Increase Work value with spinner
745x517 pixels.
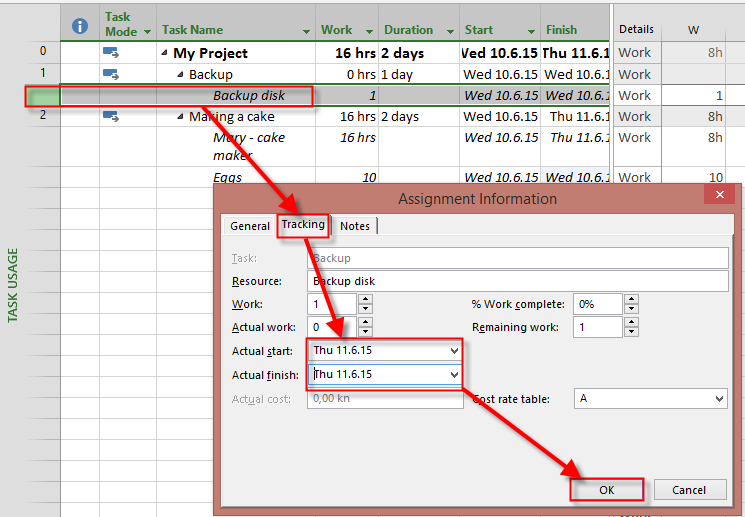[x=365, y=299]
